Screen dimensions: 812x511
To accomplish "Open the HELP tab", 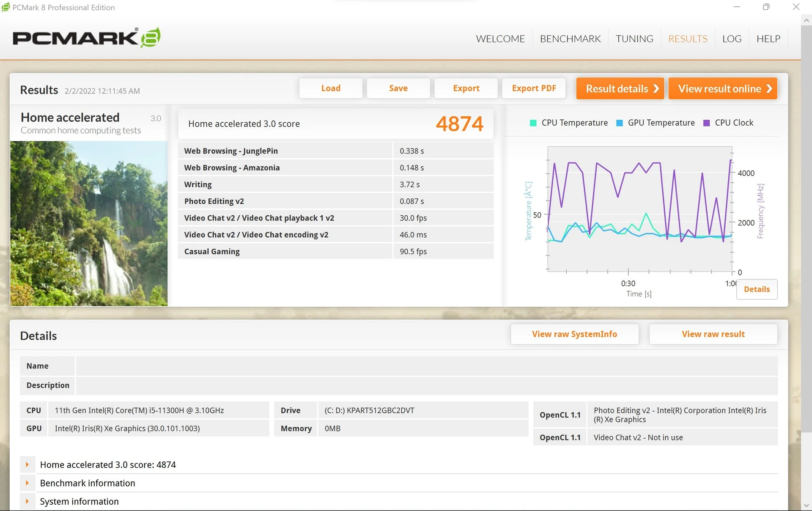I will (x=768, y=38).
